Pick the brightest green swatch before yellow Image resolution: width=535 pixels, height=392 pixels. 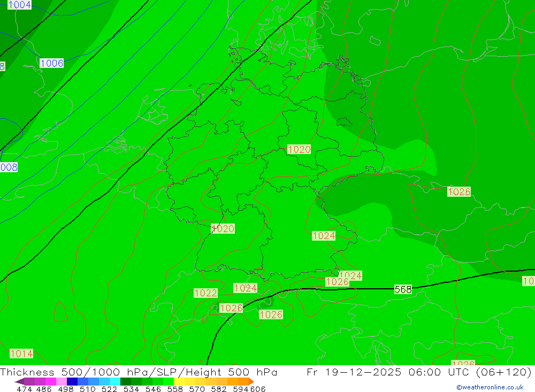click(169, 381)
